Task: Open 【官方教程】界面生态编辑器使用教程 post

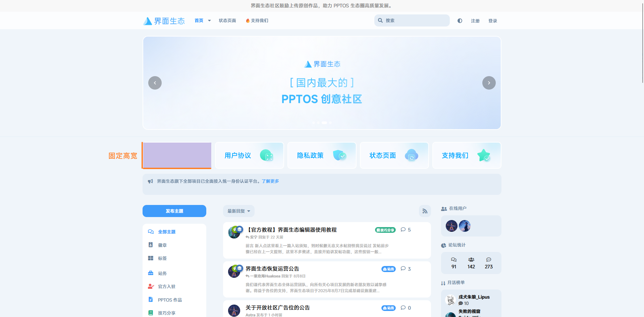Action: point(291,230)
